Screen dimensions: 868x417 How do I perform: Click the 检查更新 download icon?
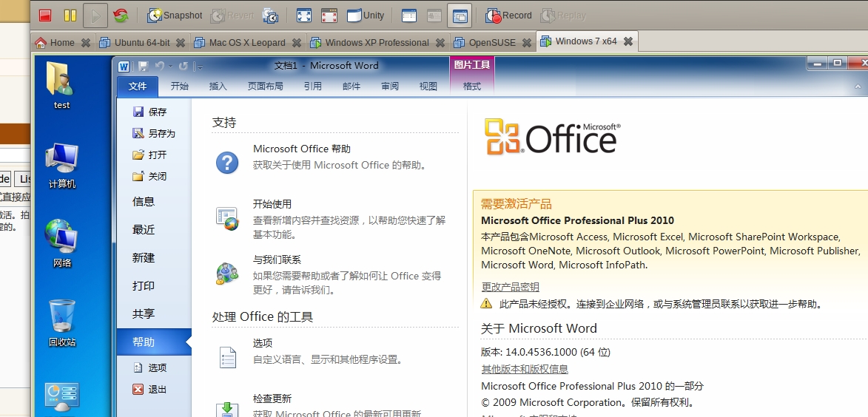pos(227,409)
